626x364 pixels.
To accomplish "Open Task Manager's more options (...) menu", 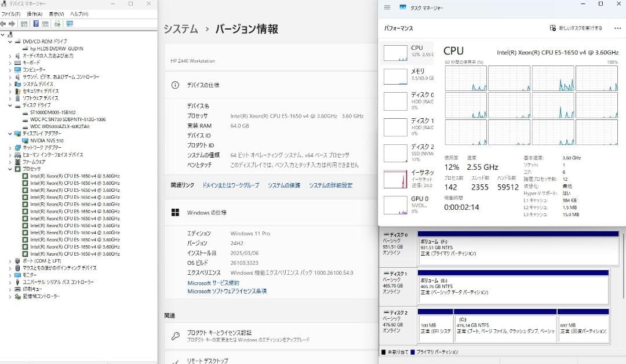I will click(616, 28).
